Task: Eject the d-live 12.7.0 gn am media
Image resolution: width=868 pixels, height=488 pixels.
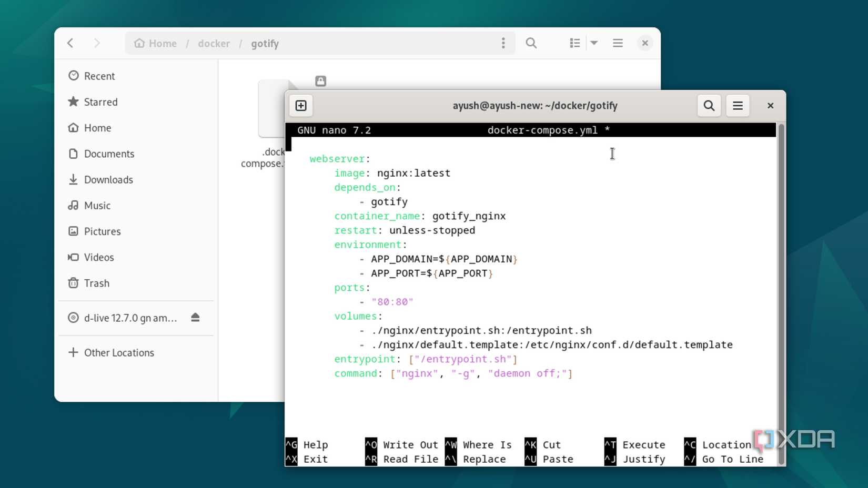Action: (195, 318)
